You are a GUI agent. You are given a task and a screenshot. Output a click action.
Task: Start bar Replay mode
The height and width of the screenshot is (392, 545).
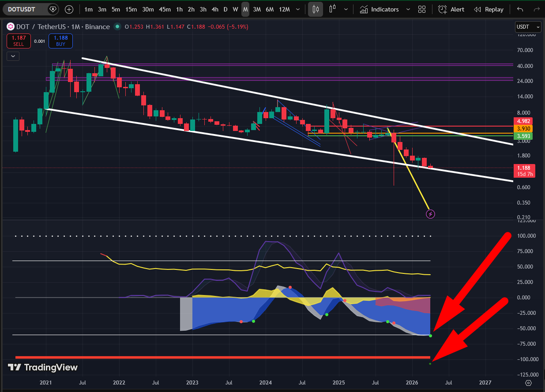pos(489,9)
